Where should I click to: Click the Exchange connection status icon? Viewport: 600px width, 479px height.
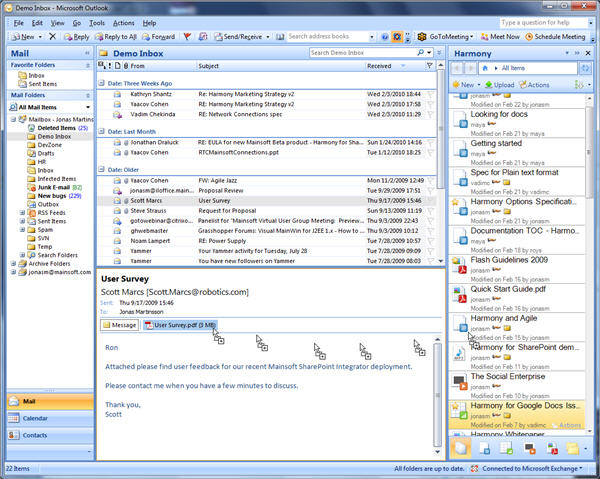[x=474, y=469]
